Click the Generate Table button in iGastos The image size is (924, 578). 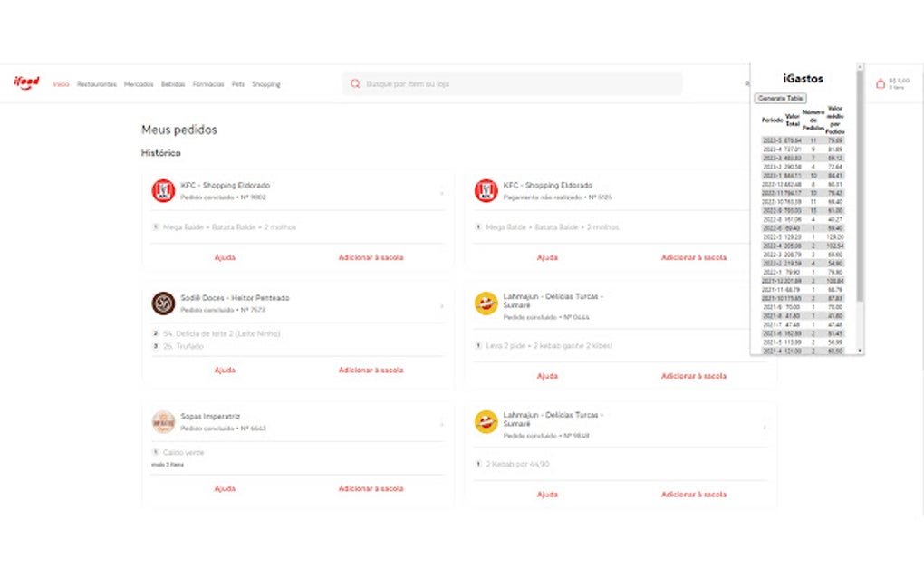780,99
